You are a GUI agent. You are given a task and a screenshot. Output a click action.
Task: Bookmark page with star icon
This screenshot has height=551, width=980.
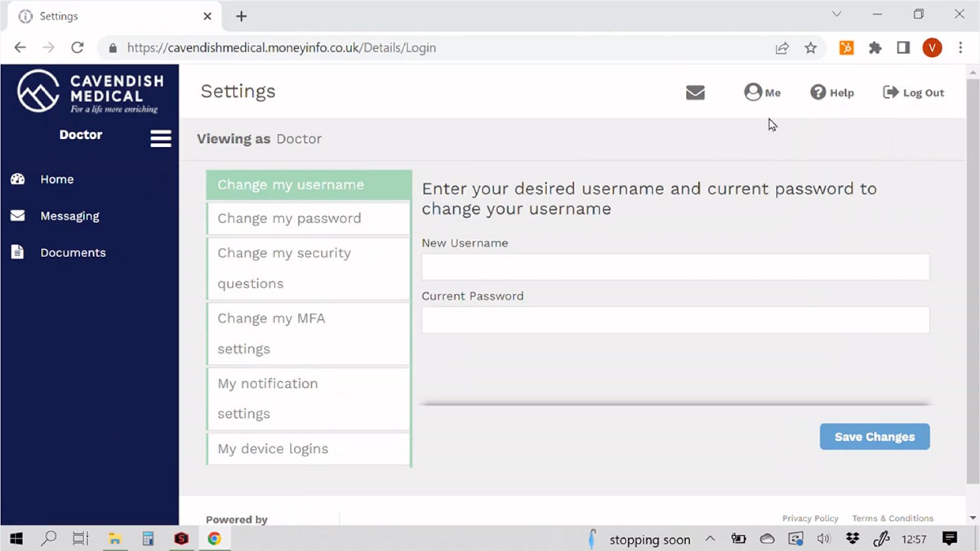(x=811, y=47)
